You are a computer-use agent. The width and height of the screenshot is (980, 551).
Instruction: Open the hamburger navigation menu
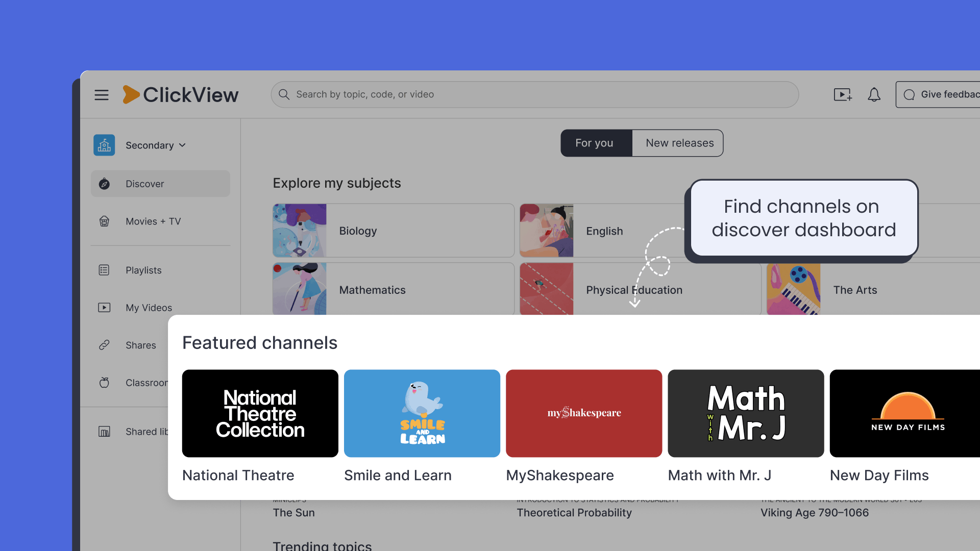click(102, 95)
